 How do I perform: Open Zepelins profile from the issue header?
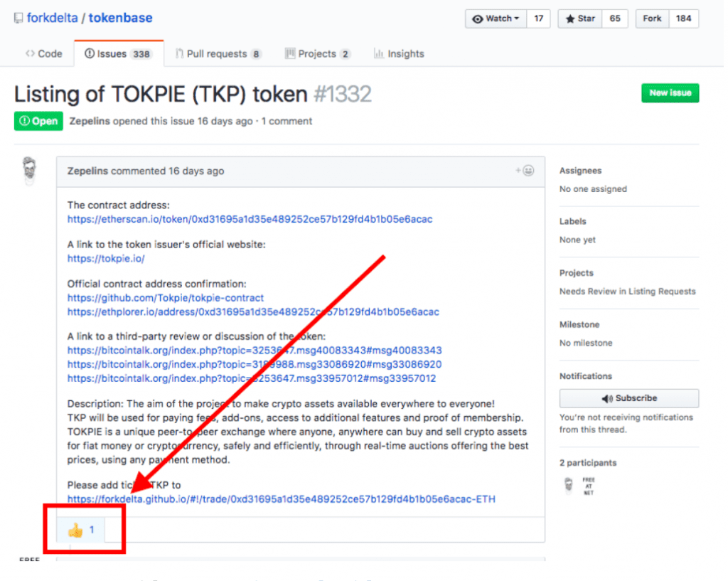[90, 121]
